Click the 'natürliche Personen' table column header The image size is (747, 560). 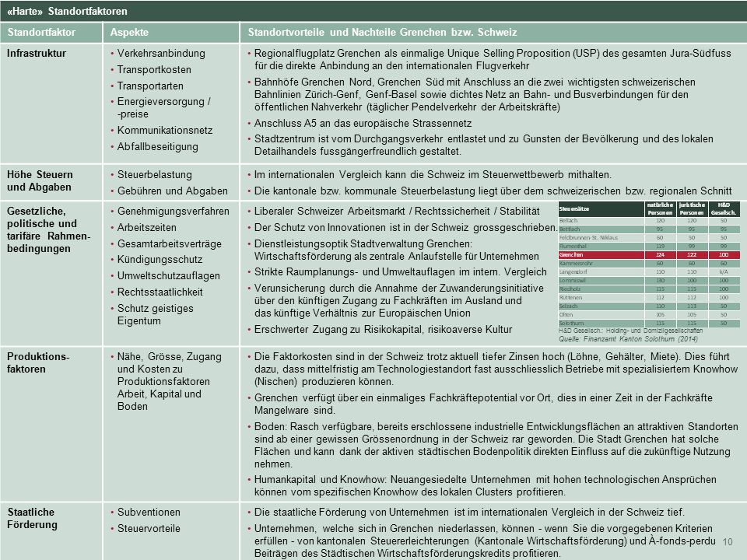click(x=660, y=209)
